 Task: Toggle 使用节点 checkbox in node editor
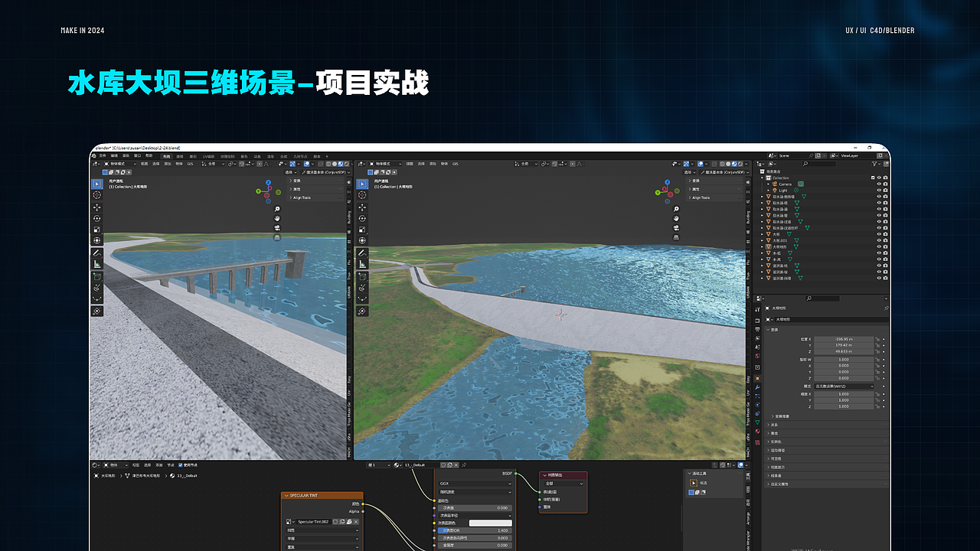pyautogui.click(x=181, y=465)
